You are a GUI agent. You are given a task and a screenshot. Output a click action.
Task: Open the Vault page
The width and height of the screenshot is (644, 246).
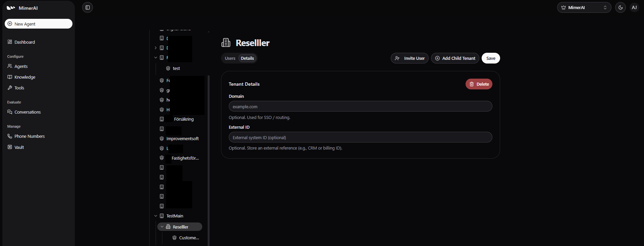pos(19,147)
